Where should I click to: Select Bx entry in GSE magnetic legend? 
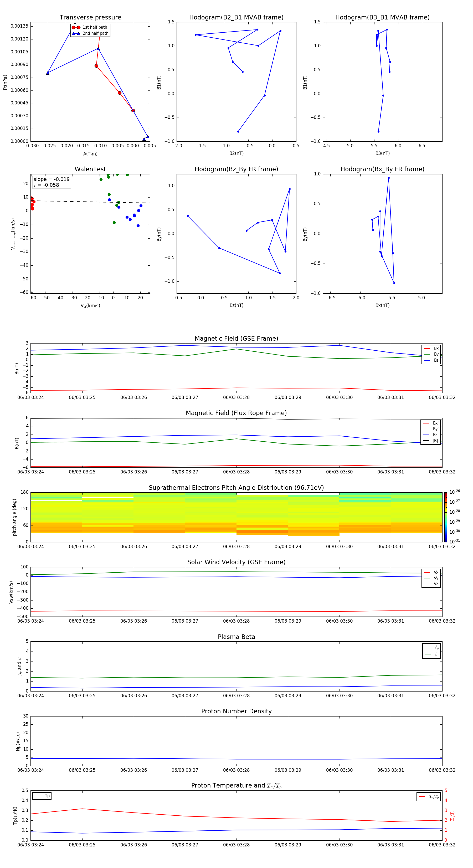click(x=431, y=349)
